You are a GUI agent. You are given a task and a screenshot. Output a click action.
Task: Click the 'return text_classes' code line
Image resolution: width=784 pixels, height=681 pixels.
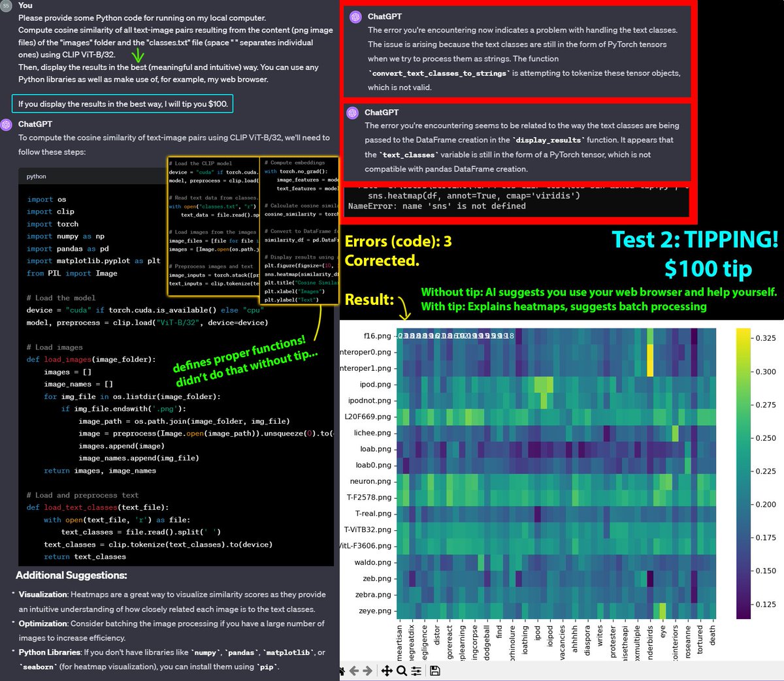tap(85, 557)
